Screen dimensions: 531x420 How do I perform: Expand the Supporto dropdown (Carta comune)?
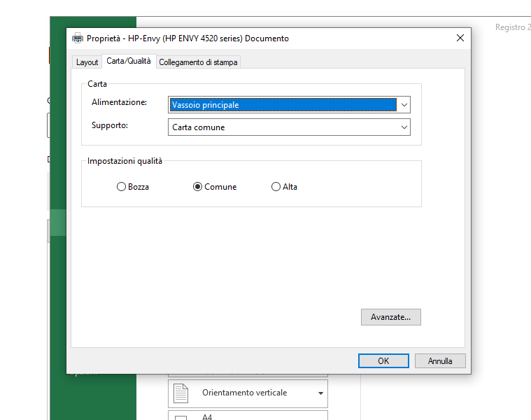(x=289, y=127)
